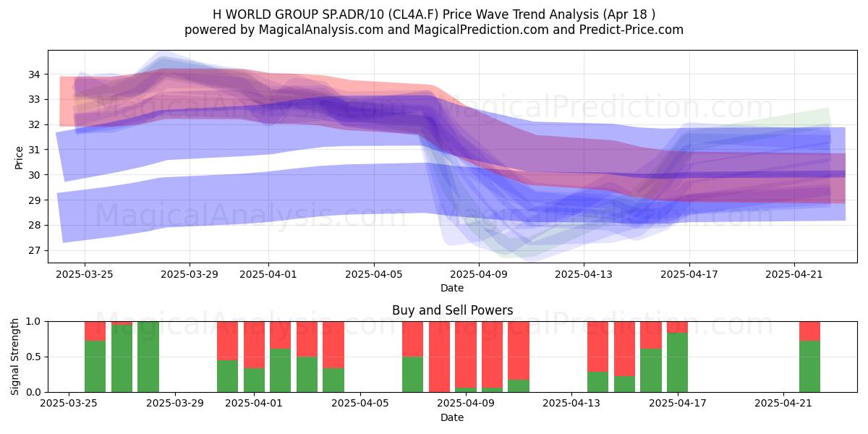Click the 'Date' label under the bar chart
The height and width of the screenshot is (434, 868).
click(452, 417)
